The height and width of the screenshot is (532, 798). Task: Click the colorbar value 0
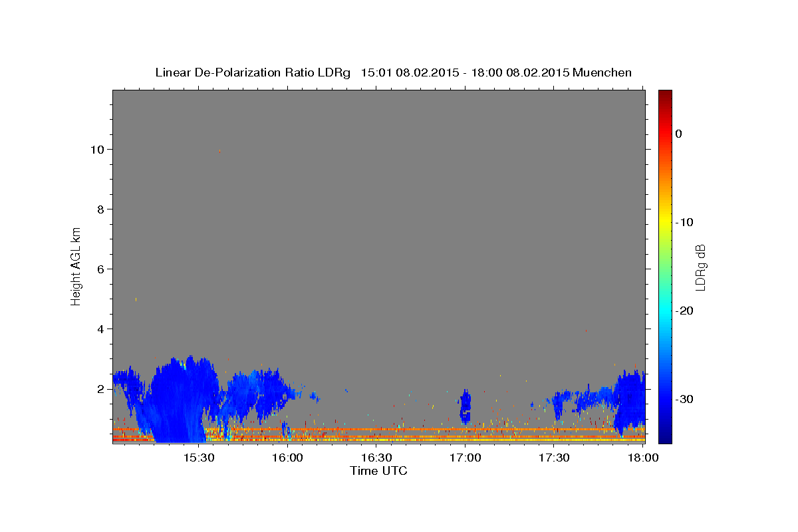pyautogui.click(x=678, y=134)
